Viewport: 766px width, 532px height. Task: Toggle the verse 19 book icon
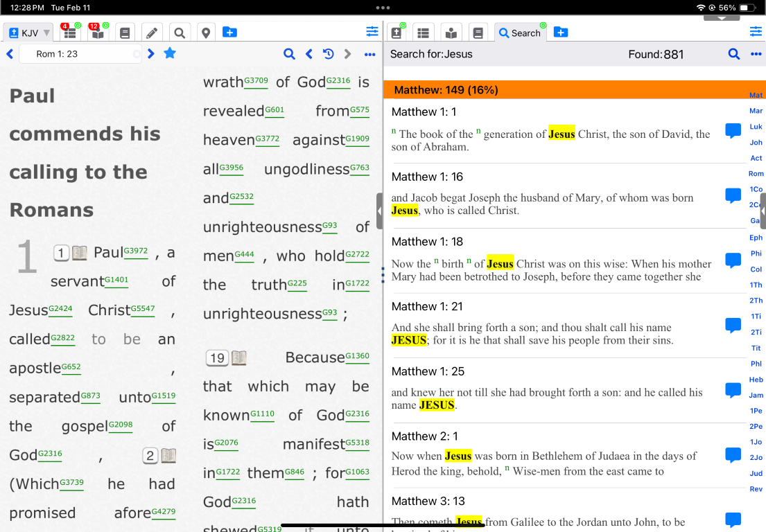238,358
